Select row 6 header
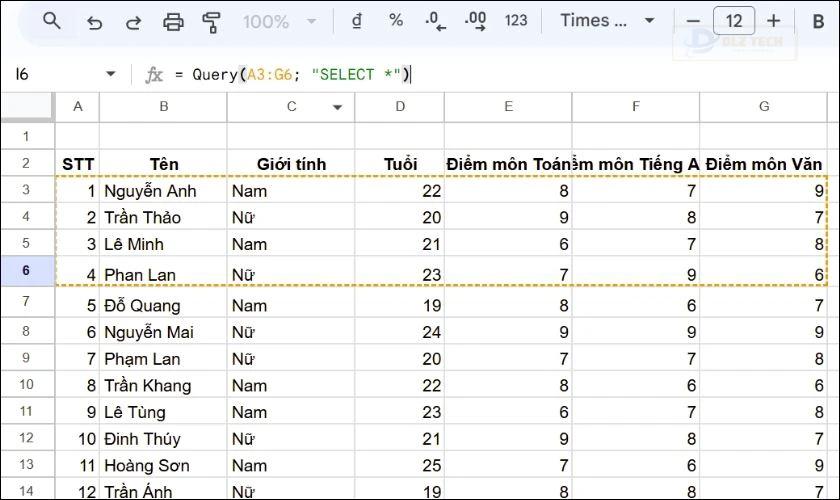This screenshot has height=500, width=840. click(26, 271)
